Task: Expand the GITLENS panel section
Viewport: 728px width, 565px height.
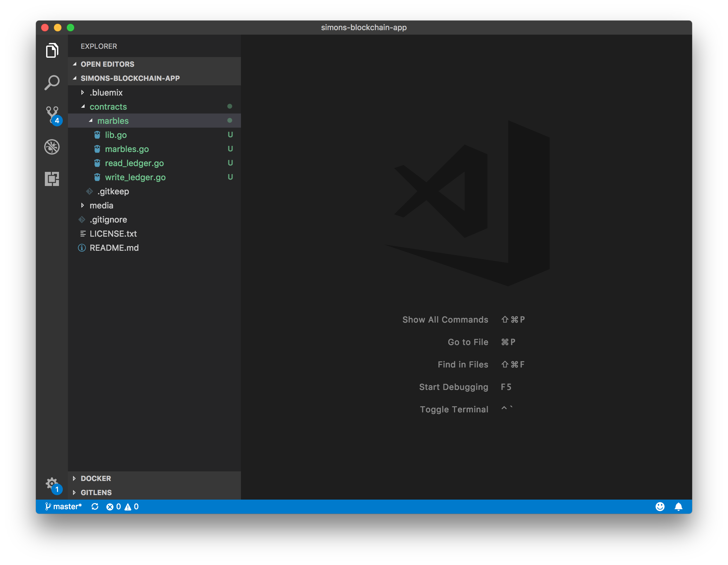Action: [x=96, y=492]
